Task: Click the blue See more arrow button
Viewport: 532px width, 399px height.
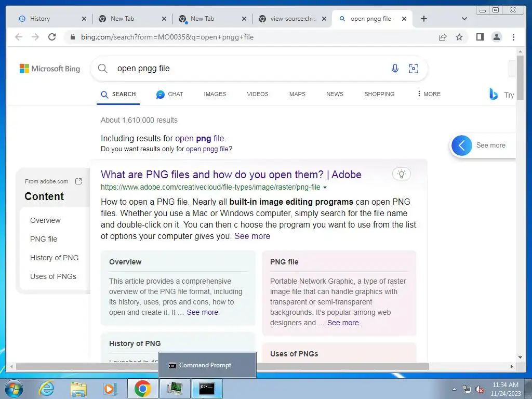Action: coord(461,145)
